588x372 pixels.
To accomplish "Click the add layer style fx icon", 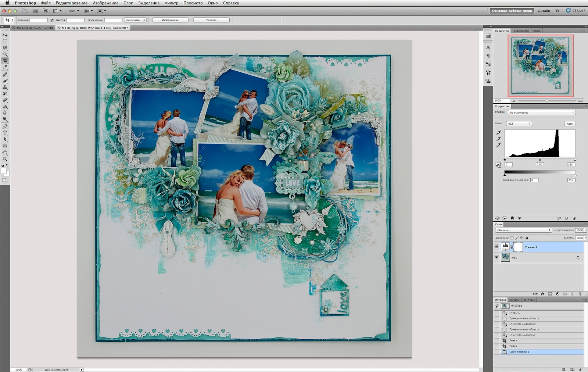I will (543, 294).
